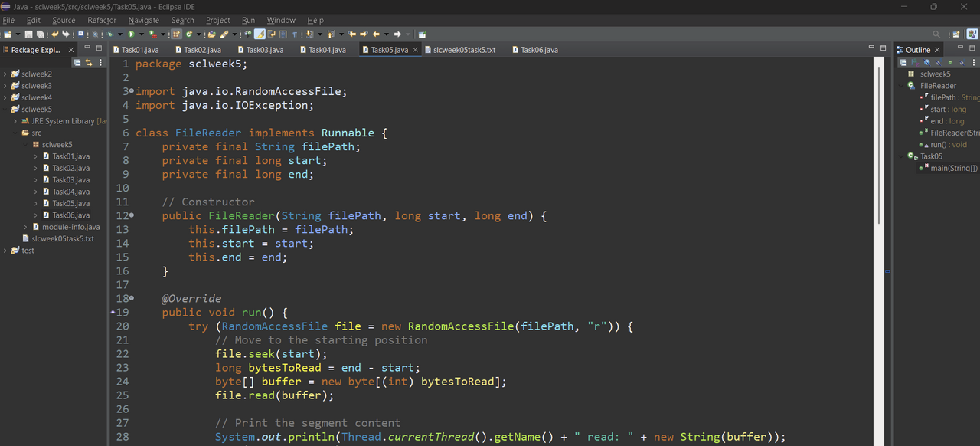The image size is (980, 446).
Task: Switch to the Task03.java editor tab
Action: coord(265,50)
